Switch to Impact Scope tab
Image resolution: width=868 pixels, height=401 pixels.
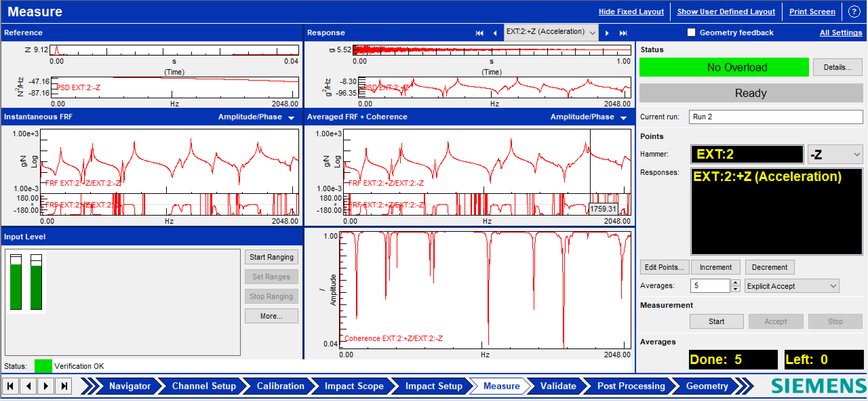click(x=354, y=386)
